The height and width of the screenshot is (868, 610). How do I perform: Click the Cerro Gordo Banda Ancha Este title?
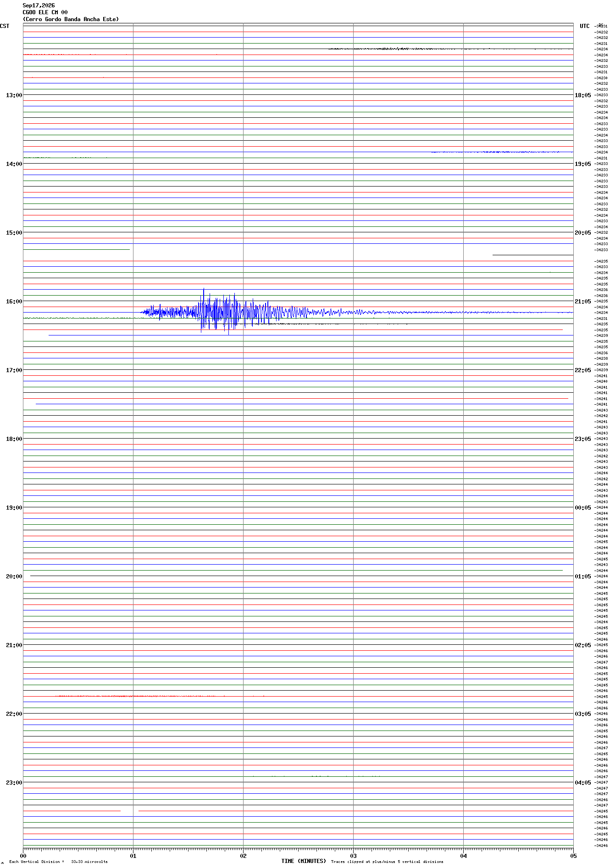(x=71, y=19)
